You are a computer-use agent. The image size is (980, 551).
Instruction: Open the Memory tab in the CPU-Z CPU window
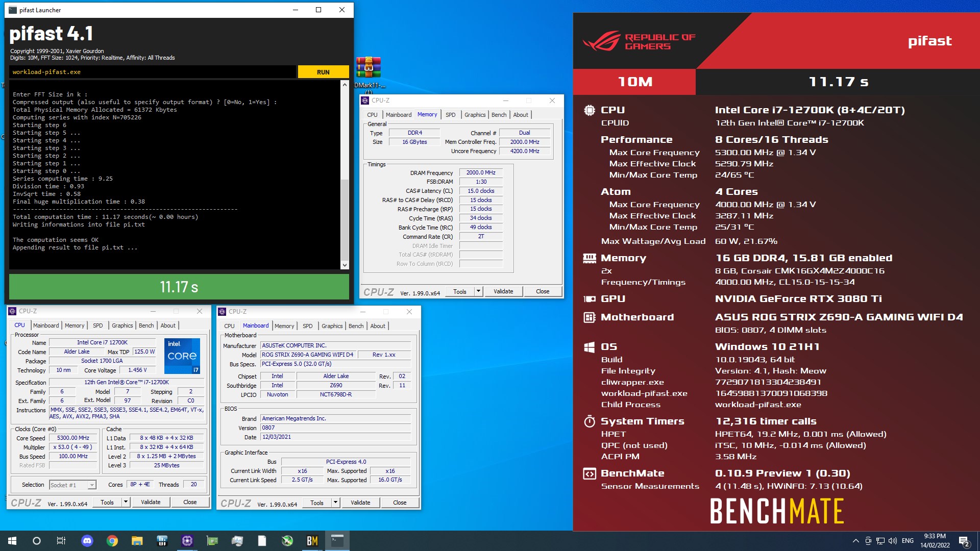pos(75,325)
